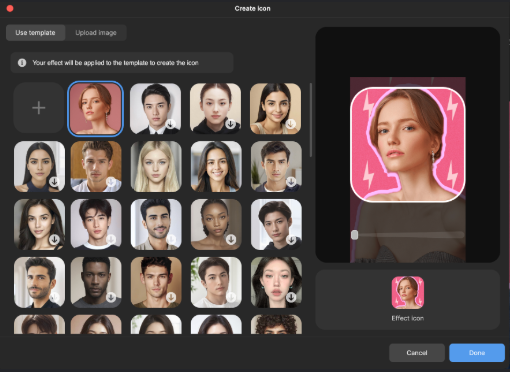The image size is (510, 372).
Task: Download the bare-shouldered Black woman template
Action: (x=231, y=239)
